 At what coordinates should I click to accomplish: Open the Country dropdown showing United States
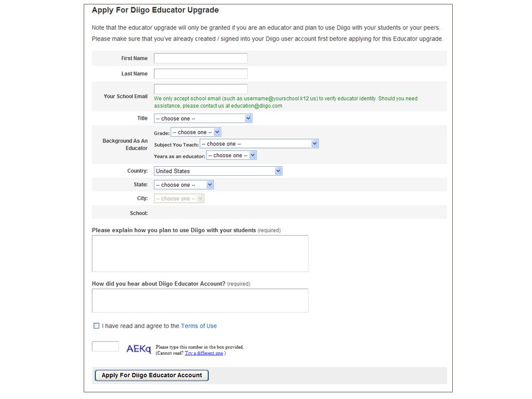(x=218, y=171)
